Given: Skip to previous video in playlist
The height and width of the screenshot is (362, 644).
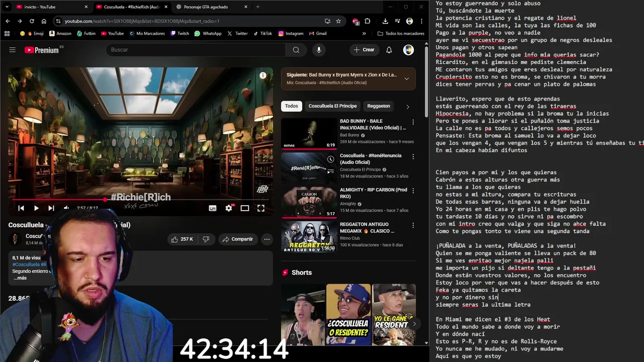Looking at the screenshot, I should point(21,208).
